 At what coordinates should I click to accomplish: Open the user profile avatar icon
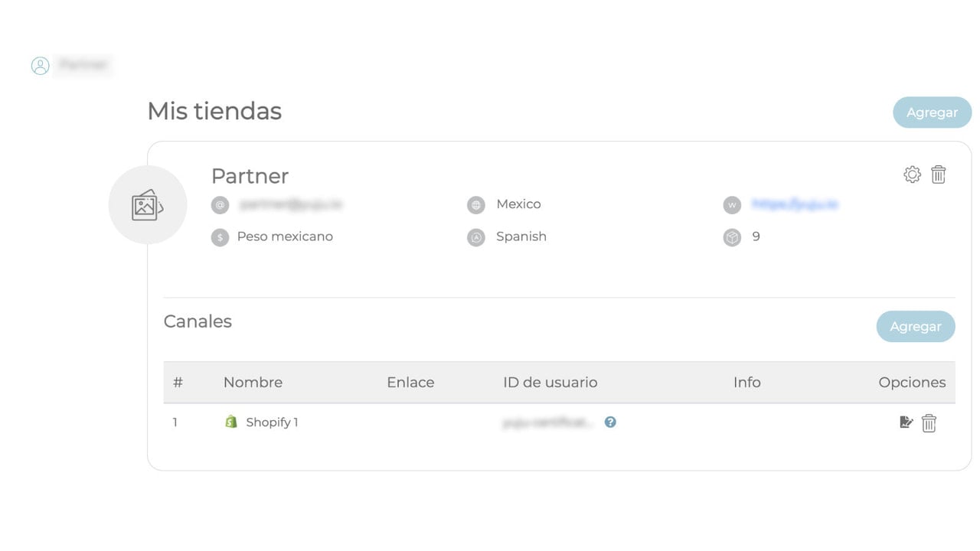[x=41, y=66]
